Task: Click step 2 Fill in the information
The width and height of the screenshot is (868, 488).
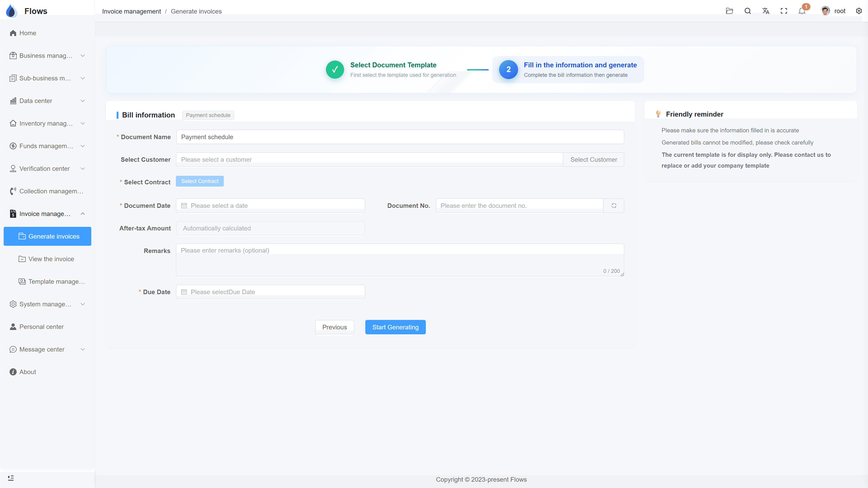Action: [x=568, y=69]
